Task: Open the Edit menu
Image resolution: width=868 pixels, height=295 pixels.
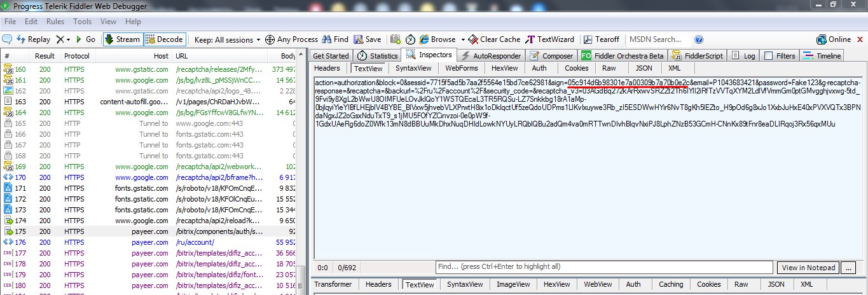Action: pyautogui.click(x=31, y=22)
